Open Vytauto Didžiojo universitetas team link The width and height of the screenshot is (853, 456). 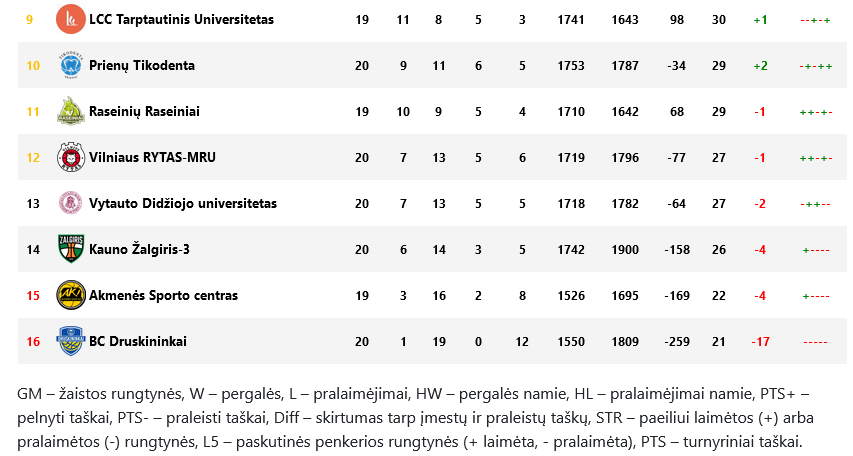(183, 204)
